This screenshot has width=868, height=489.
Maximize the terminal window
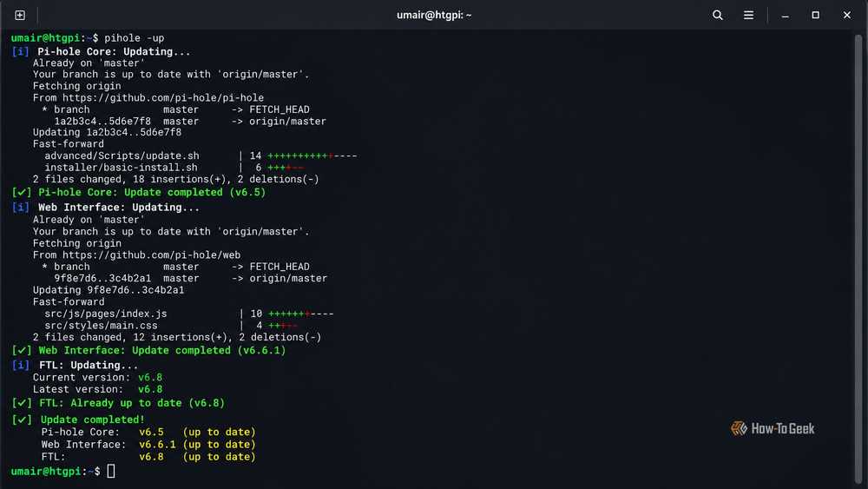(x=815, y=15)
